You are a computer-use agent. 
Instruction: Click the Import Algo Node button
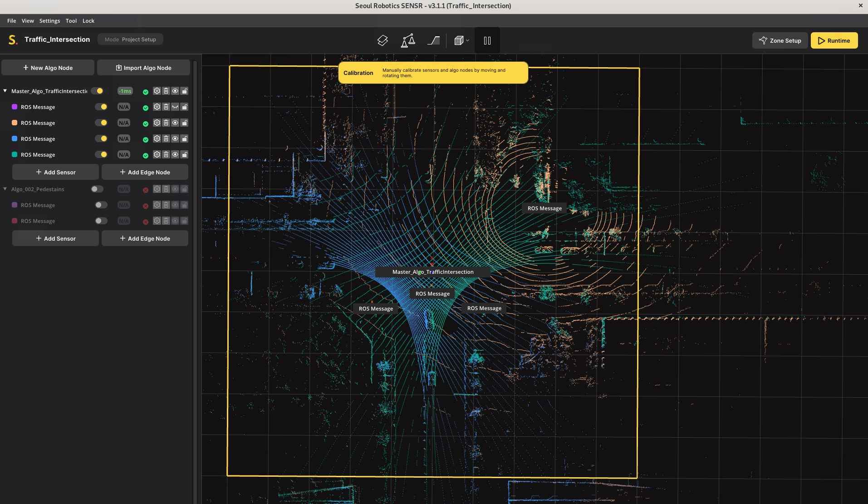(143, 68)
